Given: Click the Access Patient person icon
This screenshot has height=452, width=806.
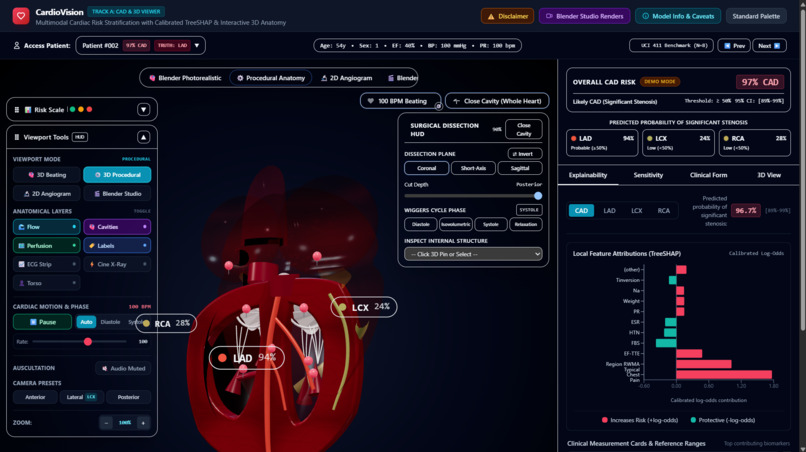Looking at the screenshot, I should click(x=16, y=45).
